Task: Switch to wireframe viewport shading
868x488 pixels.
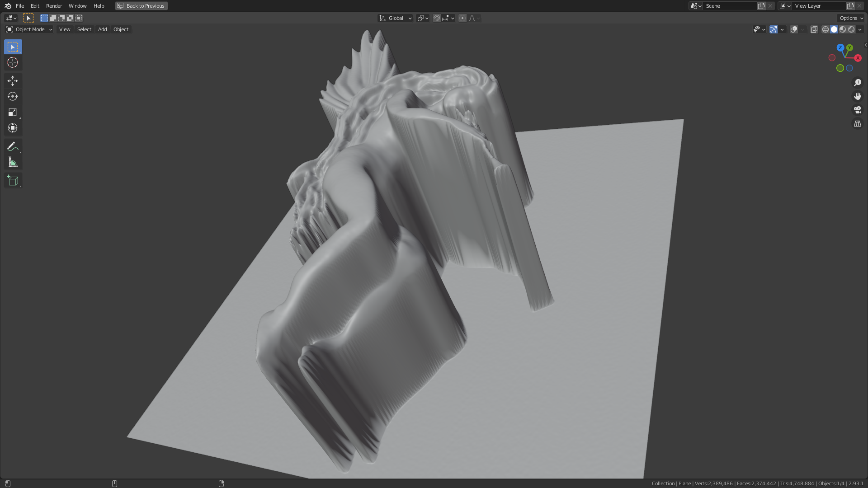Action: pos(826,29)
